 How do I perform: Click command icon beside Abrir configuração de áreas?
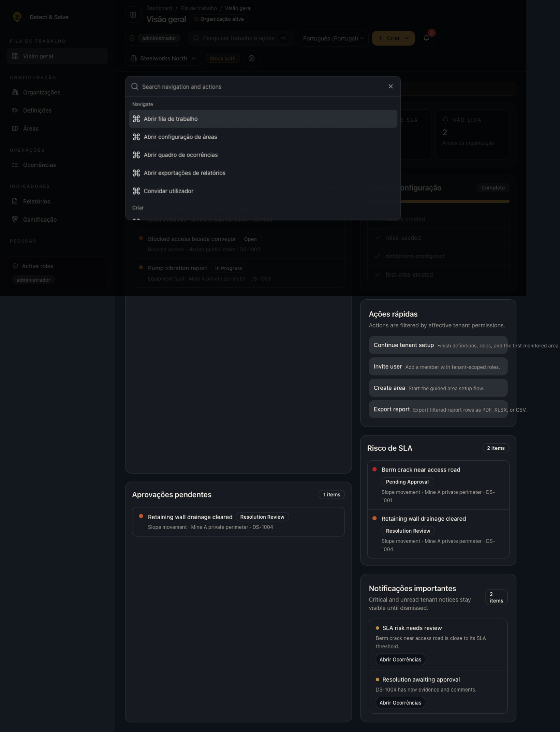coord(136,137)
